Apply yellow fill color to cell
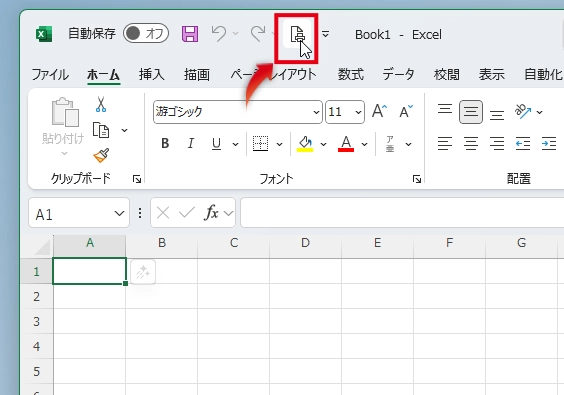The height and width of the screenshot is (395, 564). (305, 144)
